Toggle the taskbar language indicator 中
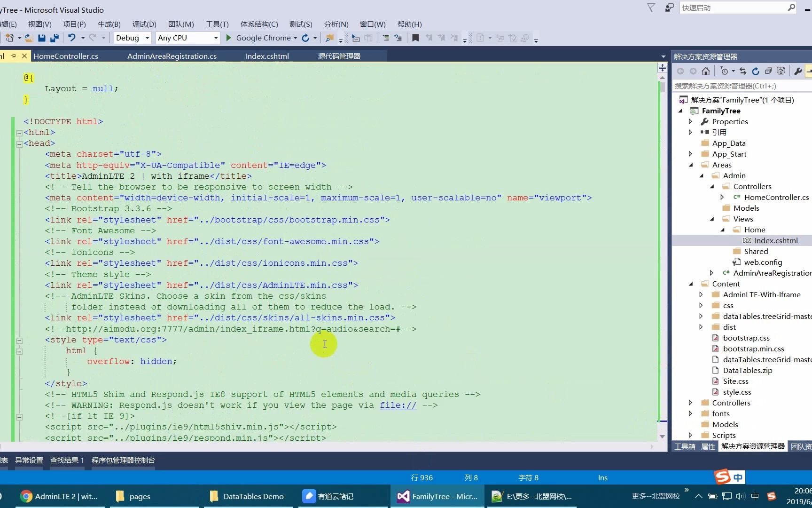 pyautogui.click(x=755, y=496)
